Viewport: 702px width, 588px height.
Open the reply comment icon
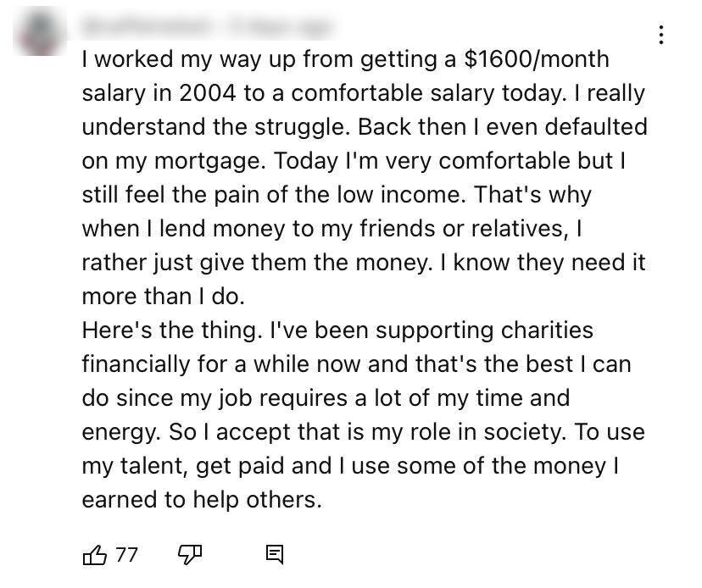pyautogui.click(x=275, y=554)
